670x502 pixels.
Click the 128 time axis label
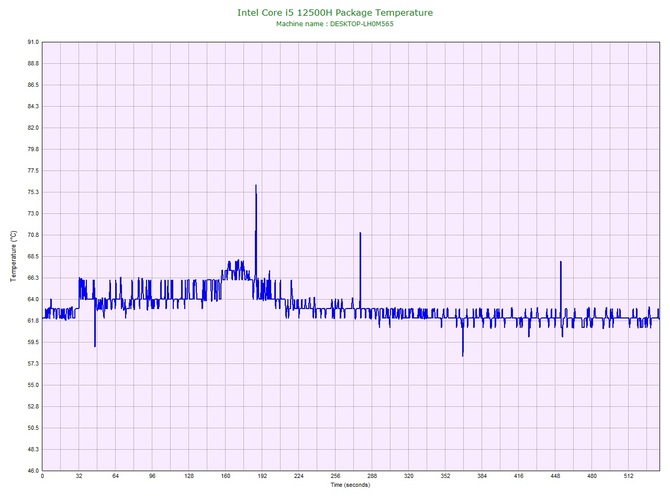pyautogui.click(x=189, y=476)
